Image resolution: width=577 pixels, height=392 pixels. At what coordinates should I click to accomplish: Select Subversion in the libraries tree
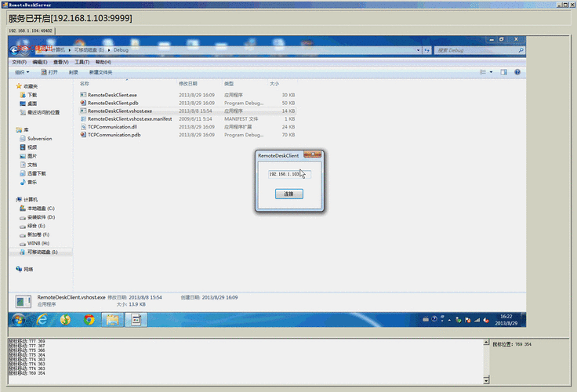pyautogui.click(x=39, y=138)
